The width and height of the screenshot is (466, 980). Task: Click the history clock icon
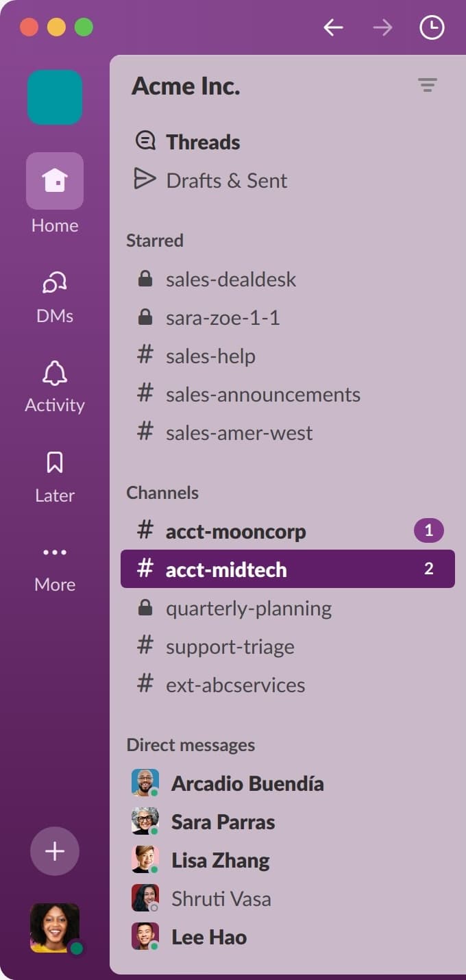pos(432,27)
